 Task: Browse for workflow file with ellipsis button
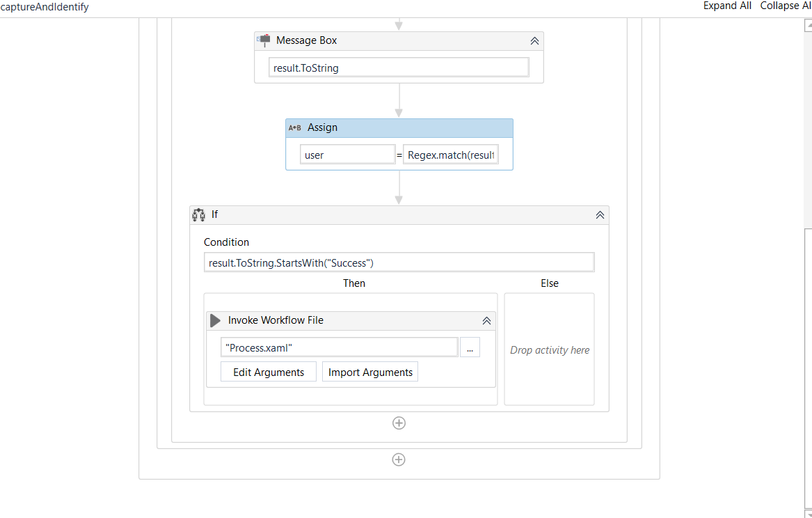470,347
